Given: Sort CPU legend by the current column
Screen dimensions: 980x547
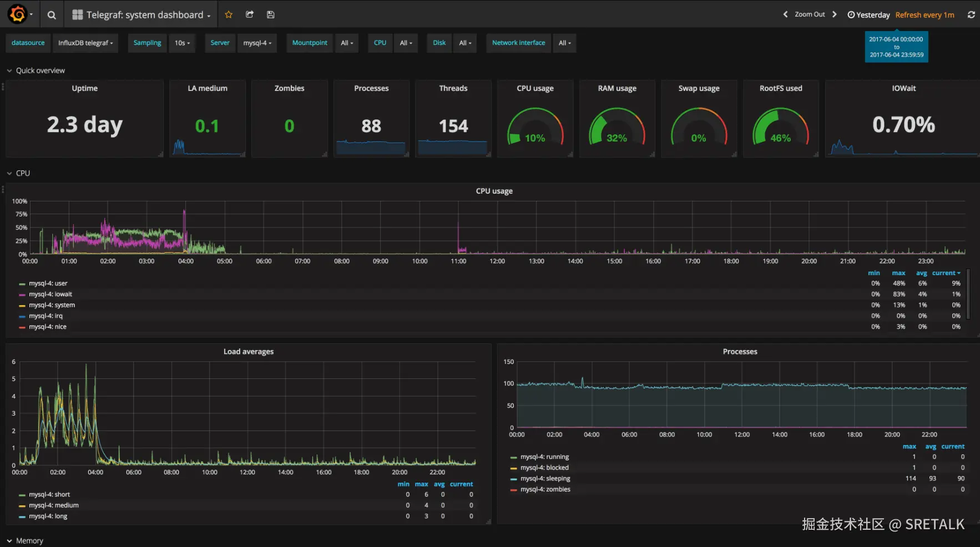Looking at the screenshot, I should point(946,272).
